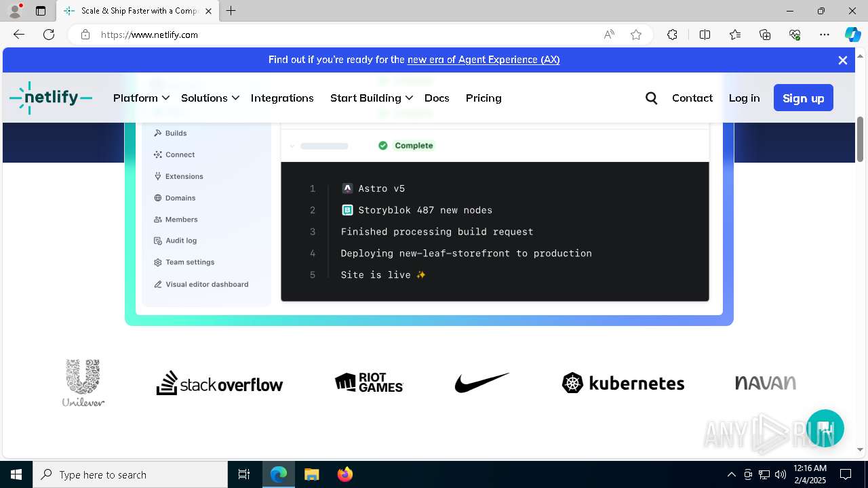Screen dimensions: 868x488
Task: Click the green Complete checkmark icon
Action: click(383, 146)
